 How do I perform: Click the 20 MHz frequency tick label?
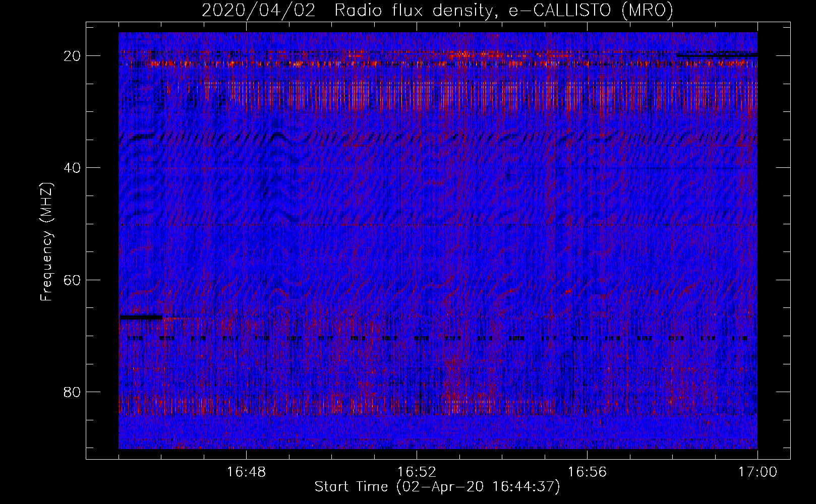[x=73, y=56]
